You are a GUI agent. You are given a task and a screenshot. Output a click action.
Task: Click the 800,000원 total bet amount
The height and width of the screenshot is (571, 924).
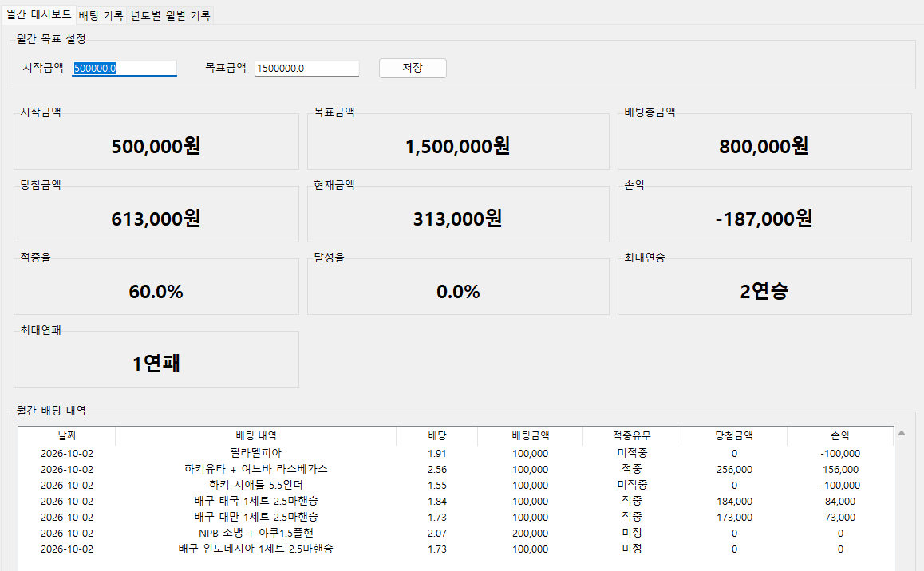tap(764, 146)
